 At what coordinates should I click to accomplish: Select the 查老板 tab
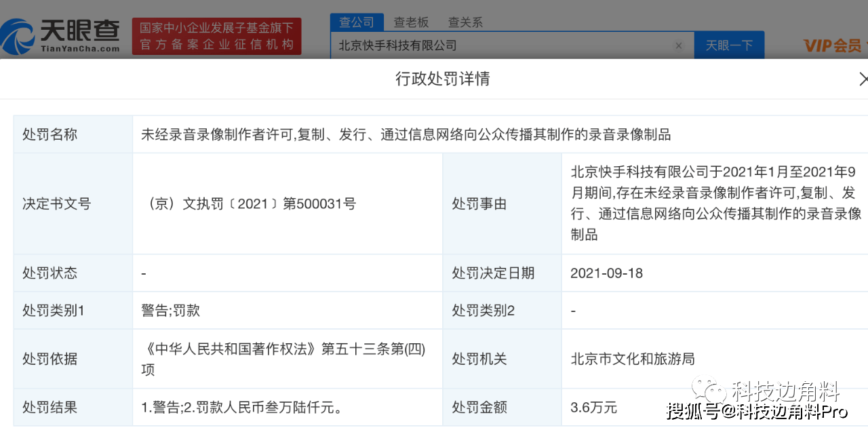coord(412,22)
